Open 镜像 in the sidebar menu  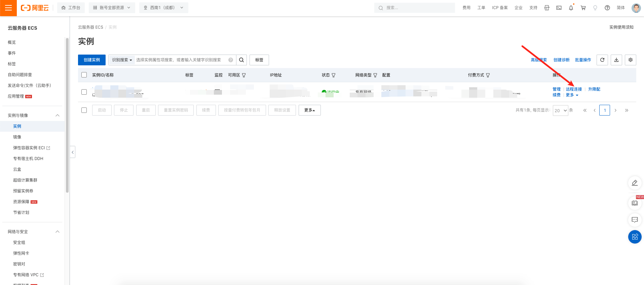click(x=17, y=137)
